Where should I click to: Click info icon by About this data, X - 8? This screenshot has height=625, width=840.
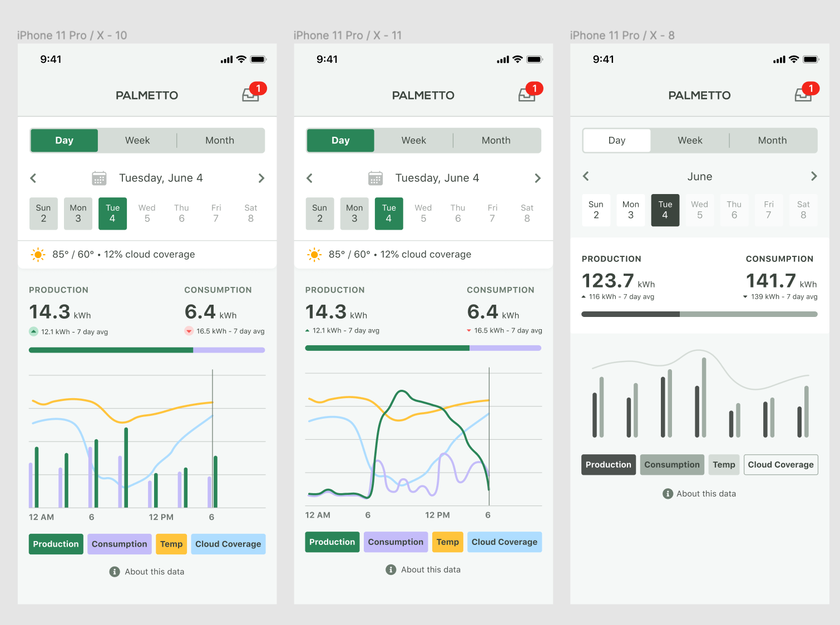[668, 494]
